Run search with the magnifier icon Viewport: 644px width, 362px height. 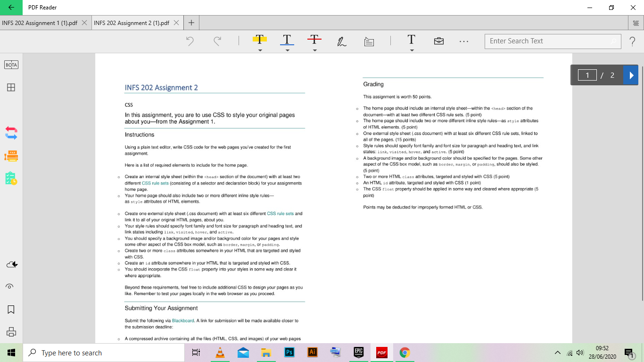pyautogui.click(x=613, y=41)
